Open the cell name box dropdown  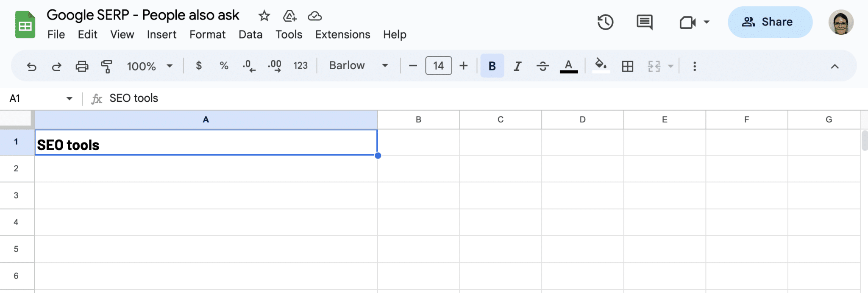(69, 98)
